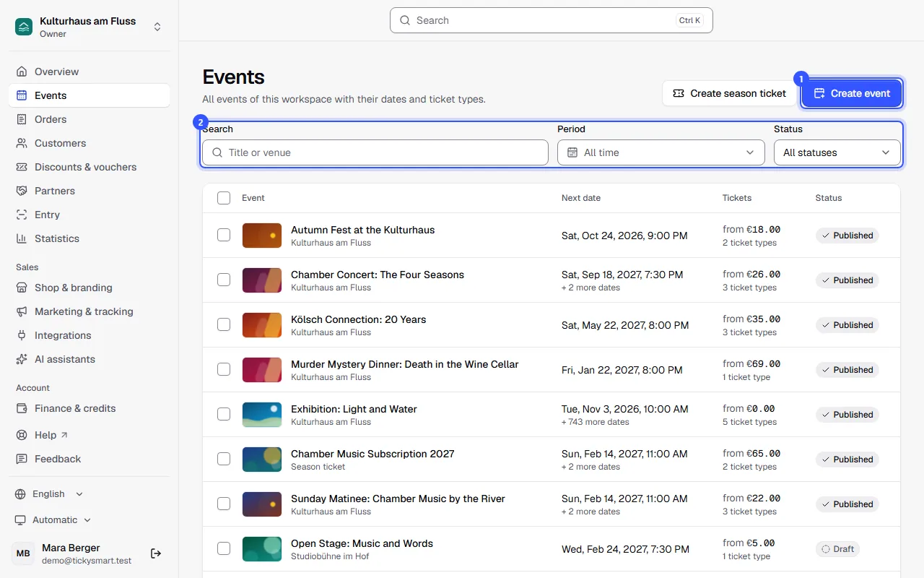Click the Integrations plug icon

[22, 335]
